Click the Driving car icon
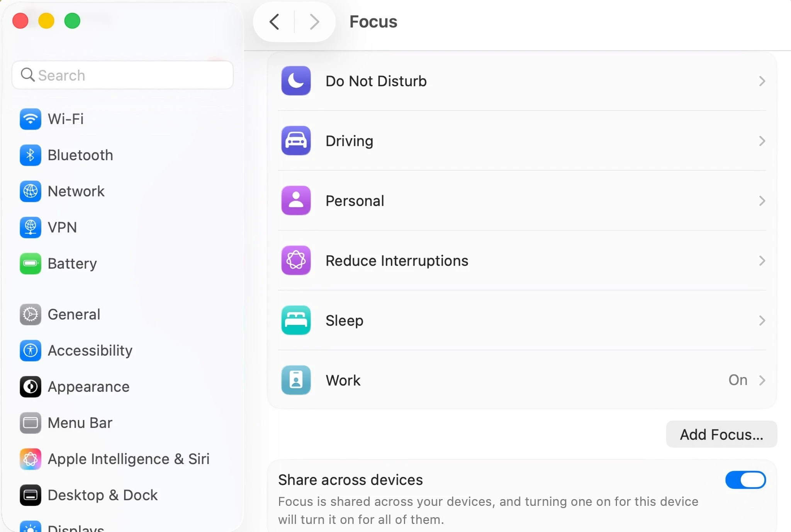This screenshot has width=791, height=532. (x=296, y=141)
